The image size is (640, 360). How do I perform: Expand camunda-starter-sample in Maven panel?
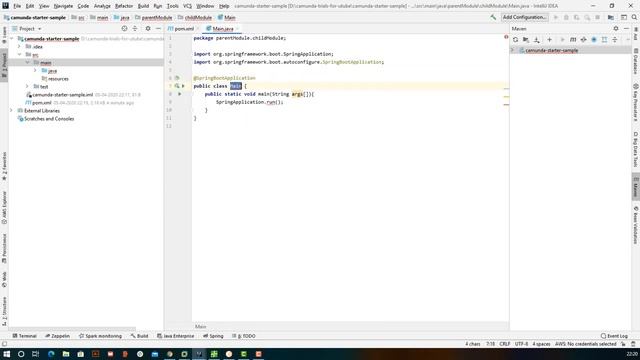(x=513, y=50)
